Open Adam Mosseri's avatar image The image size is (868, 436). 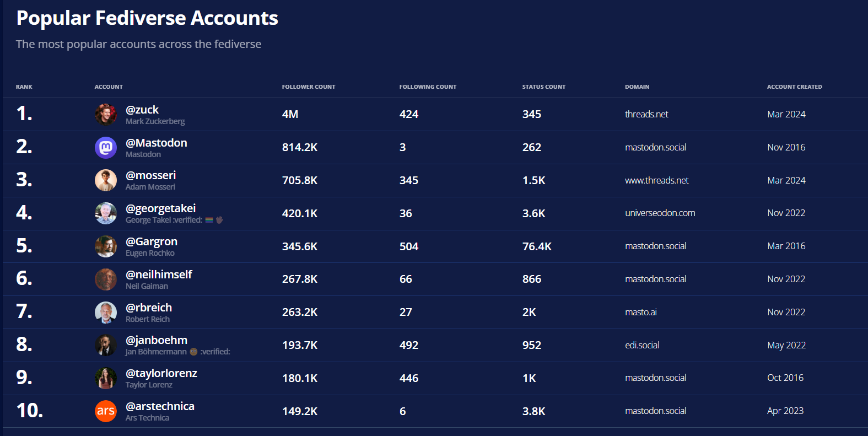pos(105,180)
